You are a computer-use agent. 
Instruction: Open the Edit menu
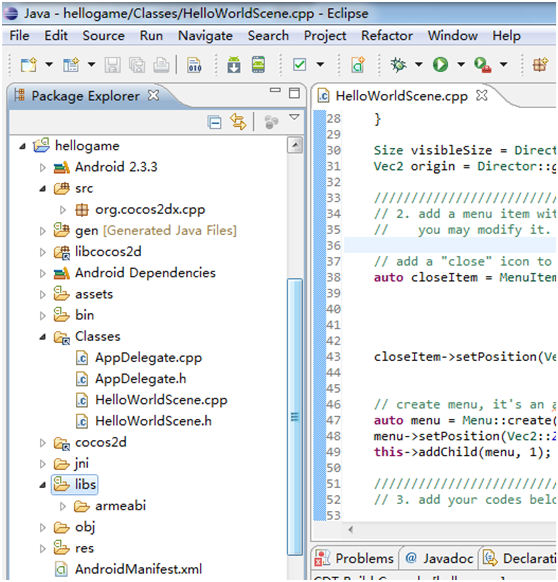(x=56, y=36)
